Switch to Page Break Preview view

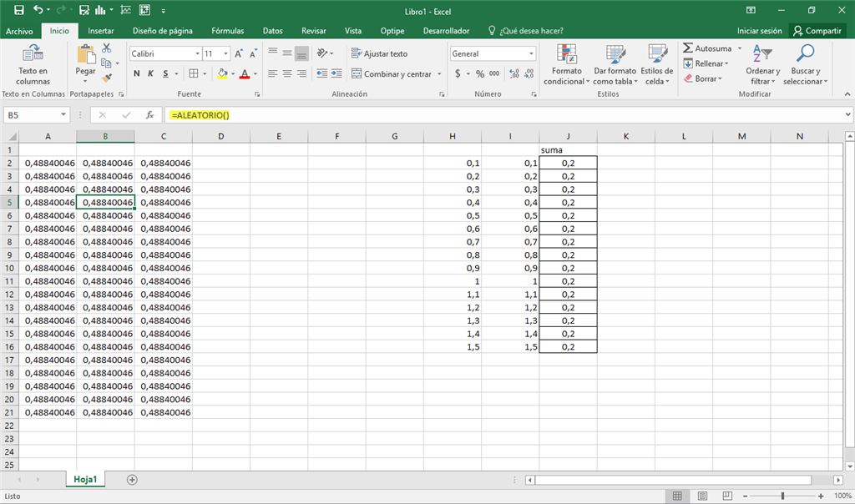point(727,496)
